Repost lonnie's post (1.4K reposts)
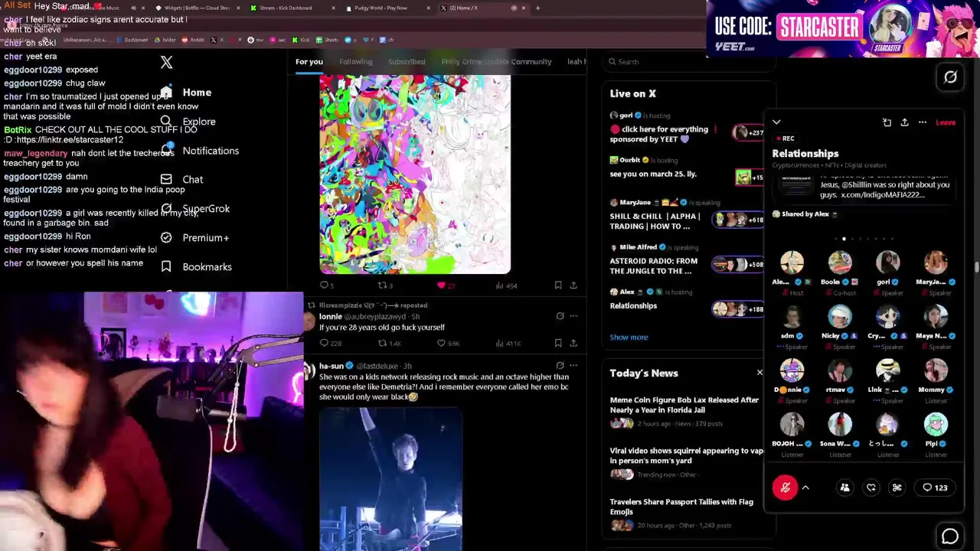Viewport: 980px width, 551px height. click(x=389, y=344)
